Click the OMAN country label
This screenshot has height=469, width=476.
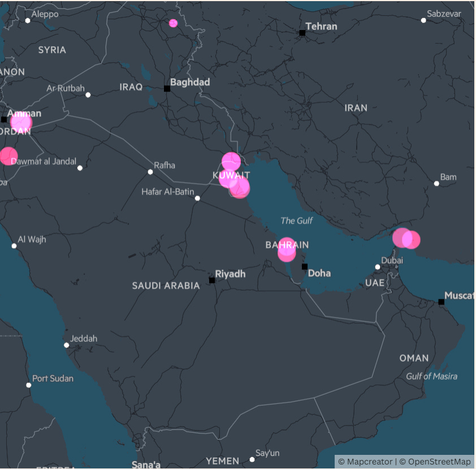pos(414,358)
